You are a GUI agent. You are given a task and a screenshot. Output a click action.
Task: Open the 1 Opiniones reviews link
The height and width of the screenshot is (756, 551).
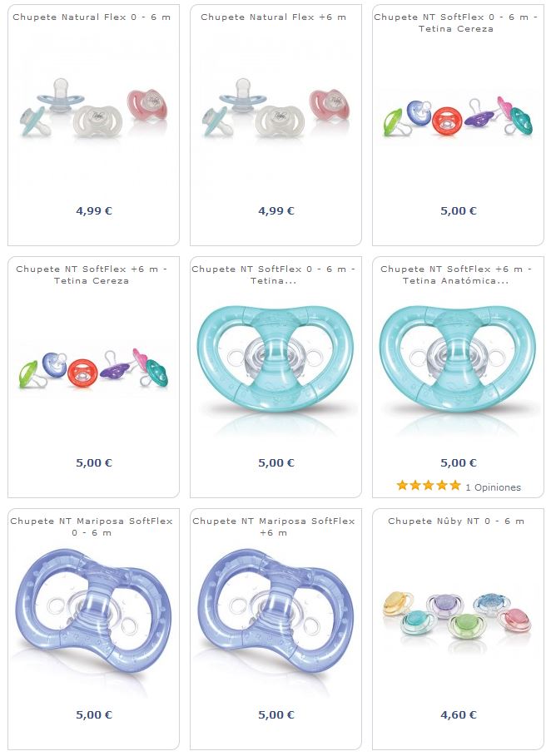493,487
